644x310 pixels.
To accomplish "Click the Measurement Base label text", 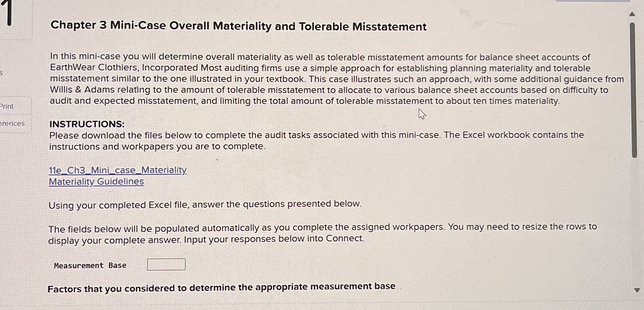I will (x=90, y=265).
